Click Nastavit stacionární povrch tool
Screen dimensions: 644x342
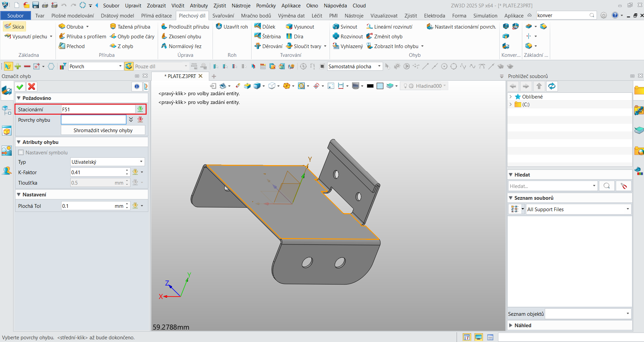pyautogui.click(x=461, y=27)
